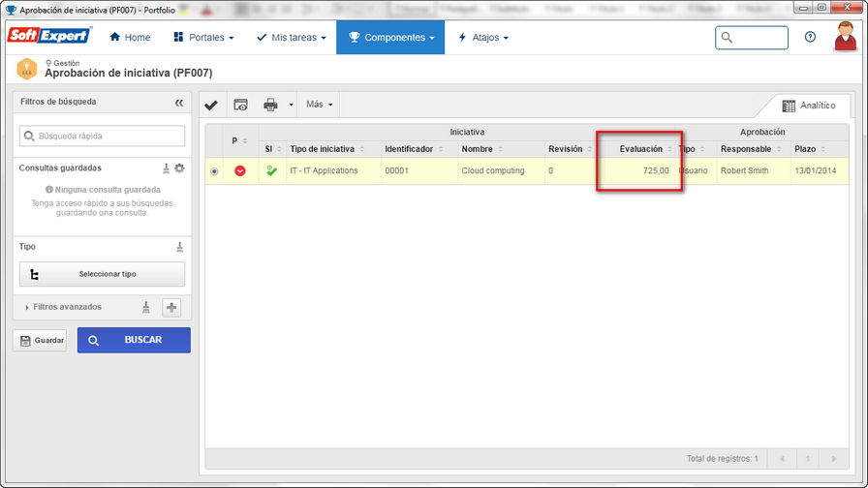Open the Componentes menu
Screen dimensions: 868x488
click(390, 37)
